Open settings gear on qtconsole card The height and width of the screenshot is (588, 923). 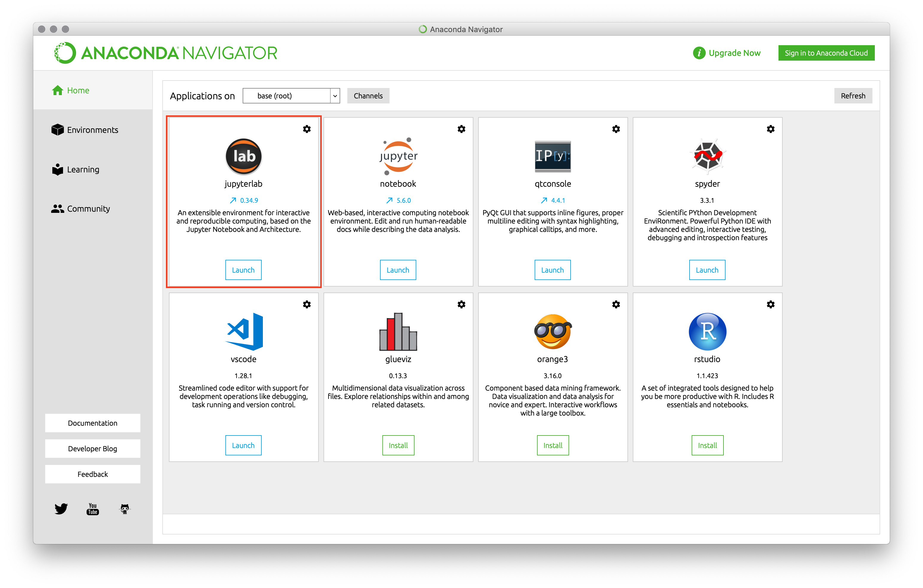coord(616,129)
